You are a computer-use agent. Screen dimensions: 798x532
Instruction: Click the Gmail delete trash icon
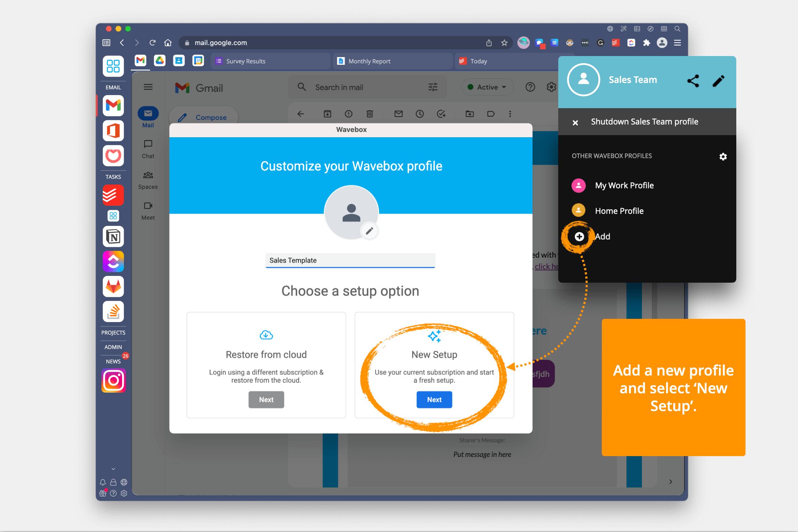[x=370, y=114]
